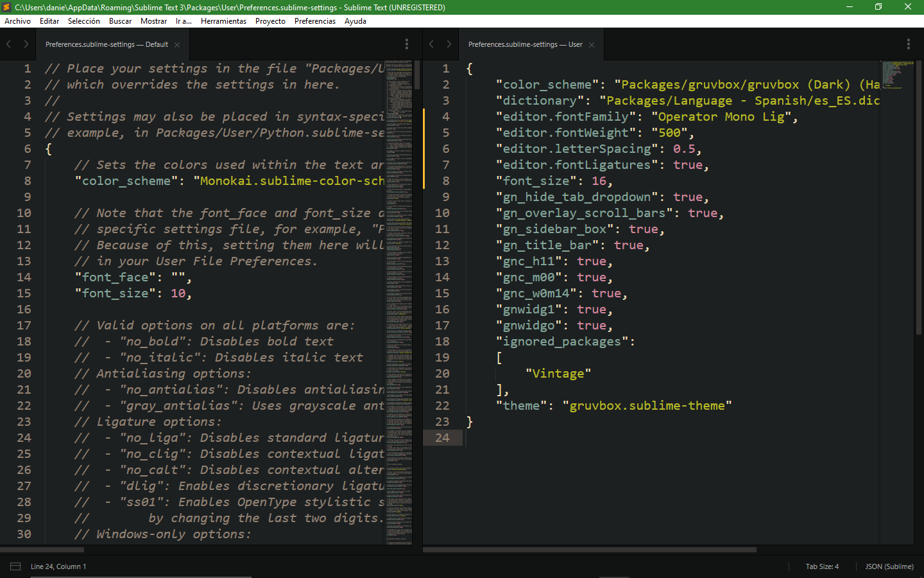Click line number 24 in right gutter
924x578 pixels.
(442, 438)
